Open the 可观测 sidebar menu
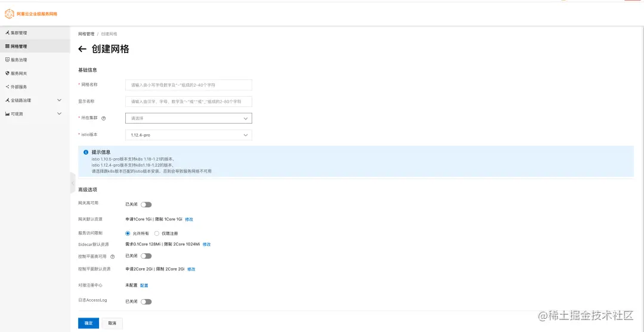The image size is (644, 332). pos(35,113)
